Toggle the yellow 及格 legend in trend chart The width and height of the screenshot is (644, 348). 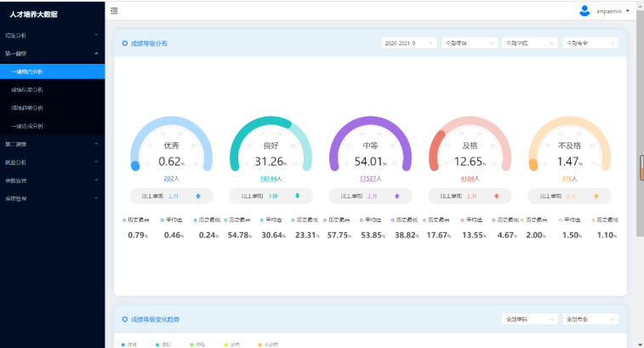231,345
